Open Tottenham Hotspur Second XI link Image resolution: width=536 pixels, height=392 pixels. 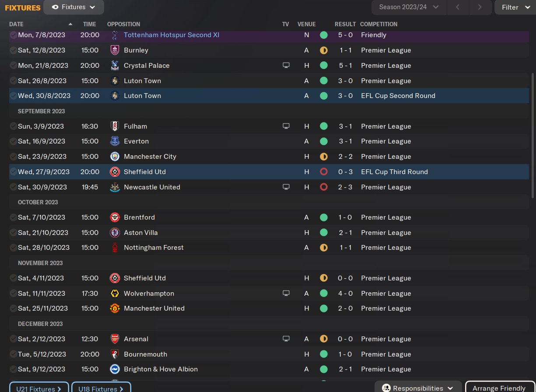click(x=172, y=35)
